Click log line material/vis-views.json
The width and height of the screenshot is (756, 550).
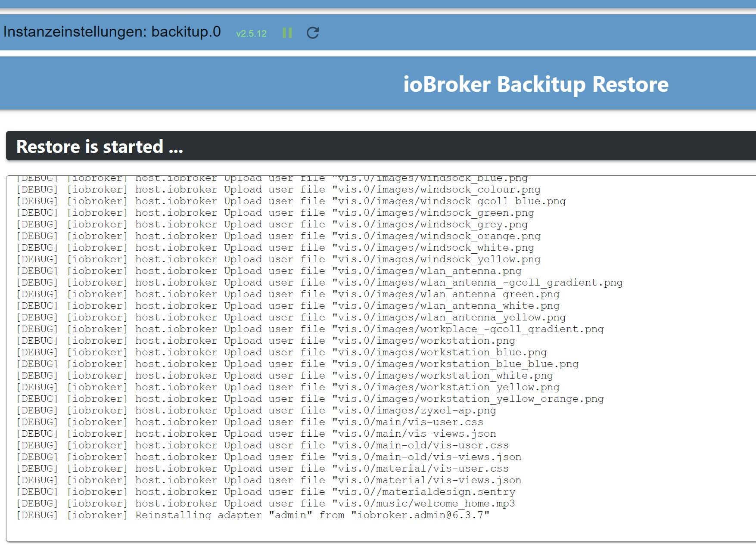point(269,480)
